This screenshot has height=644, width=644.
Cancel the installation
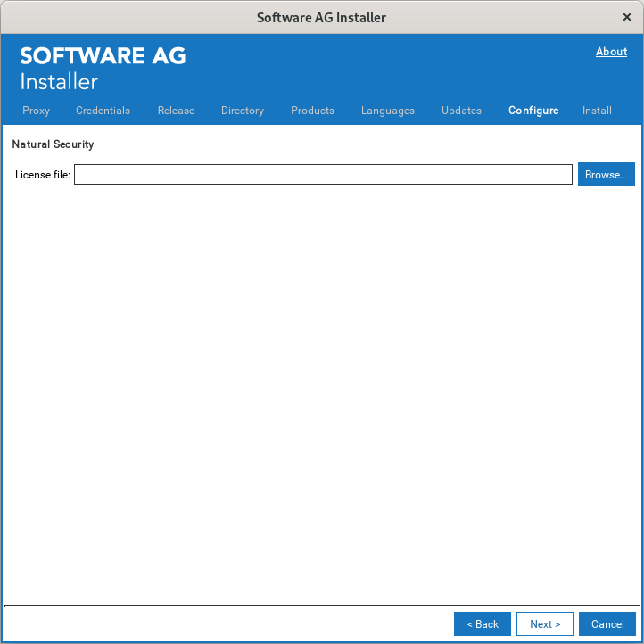607,623
